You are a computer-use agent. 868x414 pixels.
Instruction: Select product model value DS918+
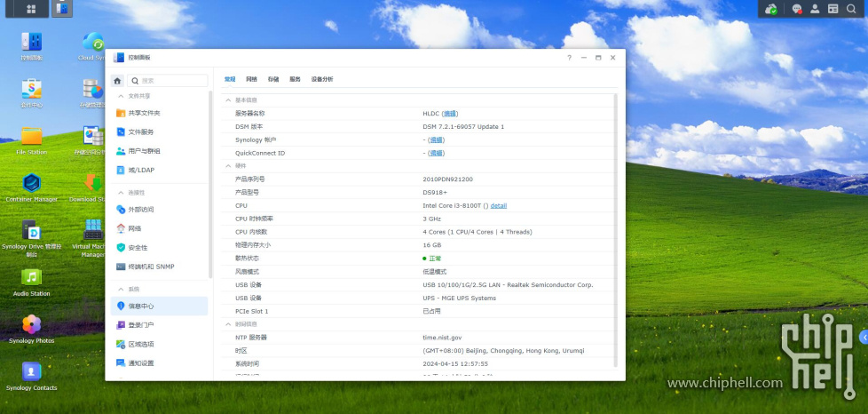(x=435, y=192)
